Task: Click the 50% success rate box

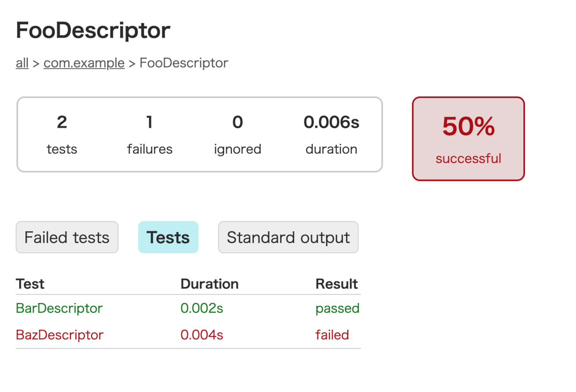Action: tap(468, 139)
